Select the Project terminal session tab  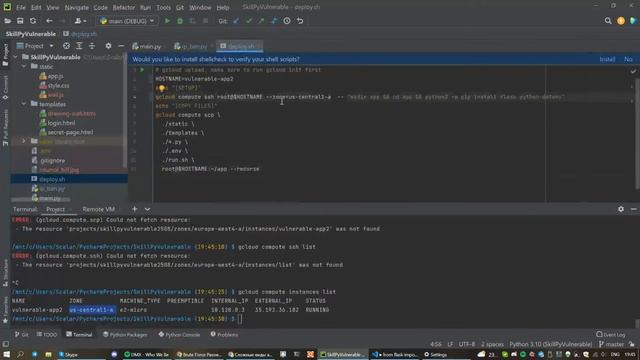pos(56,209)
